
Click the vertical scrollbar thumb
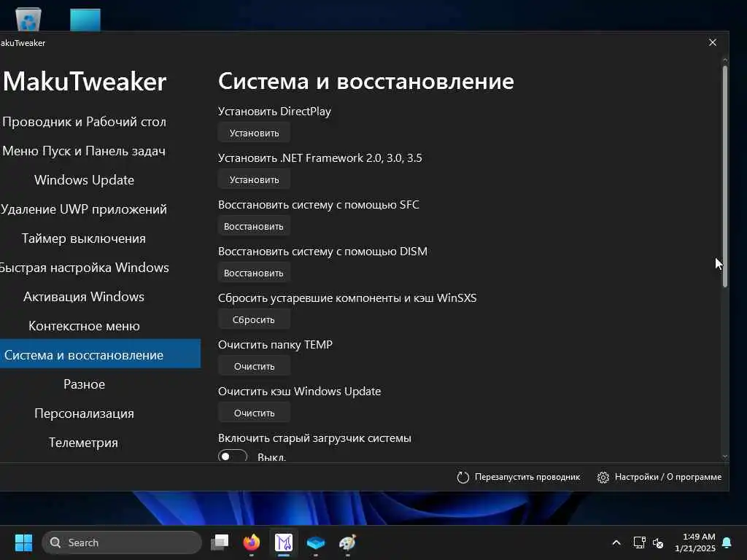pos(725,176)
